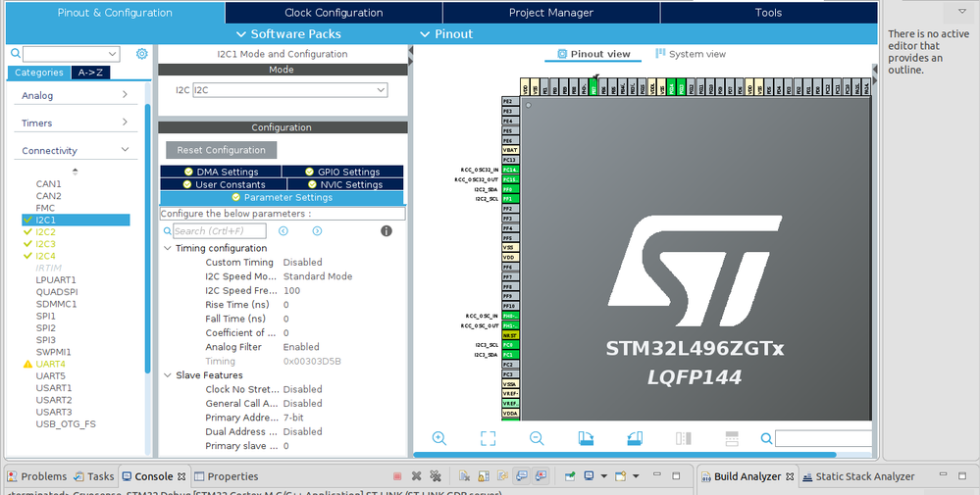Click the parameter search field

(219, 231)
